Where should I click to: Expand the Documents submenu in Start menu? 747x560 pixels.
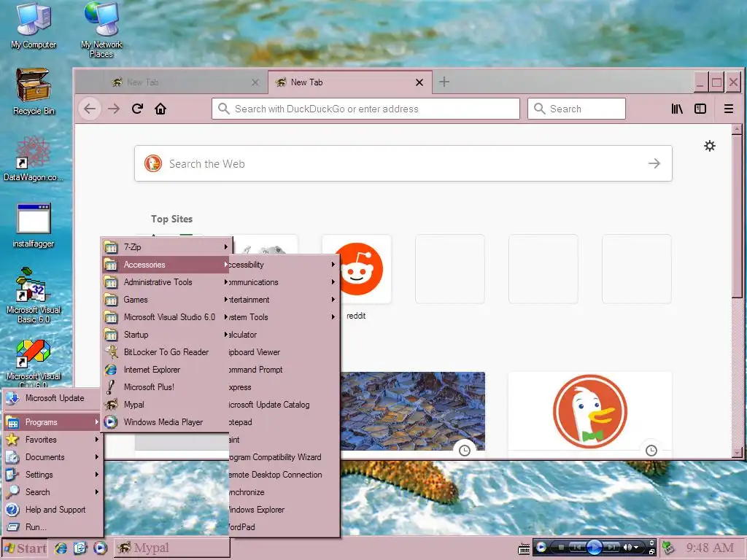point(53,457)
